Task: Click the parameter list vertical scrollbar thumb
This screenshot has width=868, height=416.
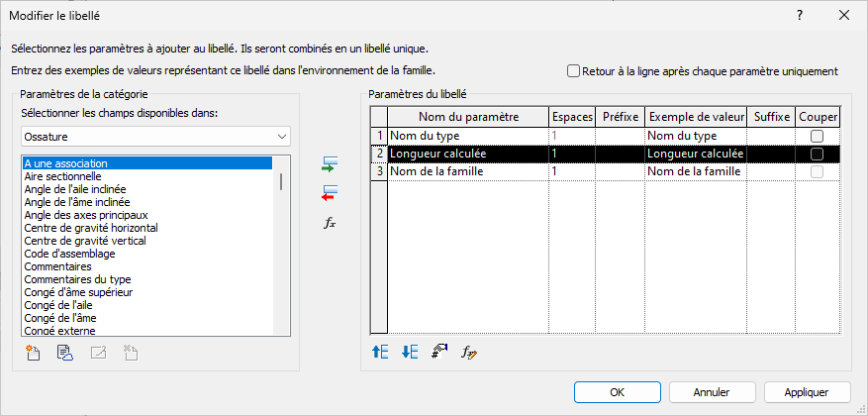Action: 281,181
